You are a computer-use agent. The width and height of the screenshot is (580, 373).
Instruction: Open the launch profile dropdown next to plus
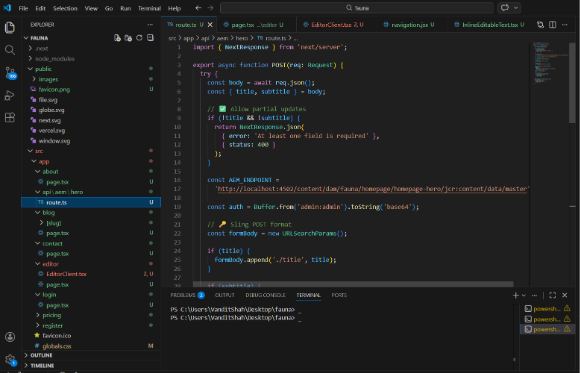tap(523, 295)
